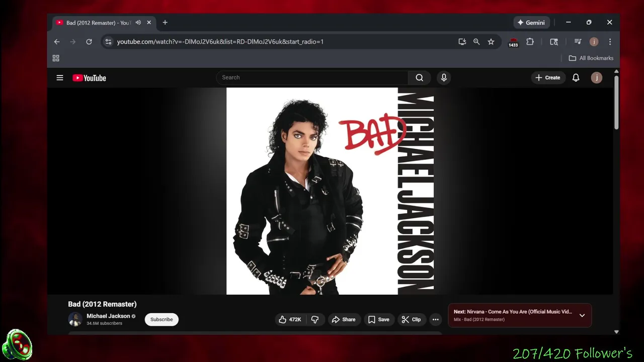Start voice search with microphone icon
644x362 pixels.
tap(444, 77)
